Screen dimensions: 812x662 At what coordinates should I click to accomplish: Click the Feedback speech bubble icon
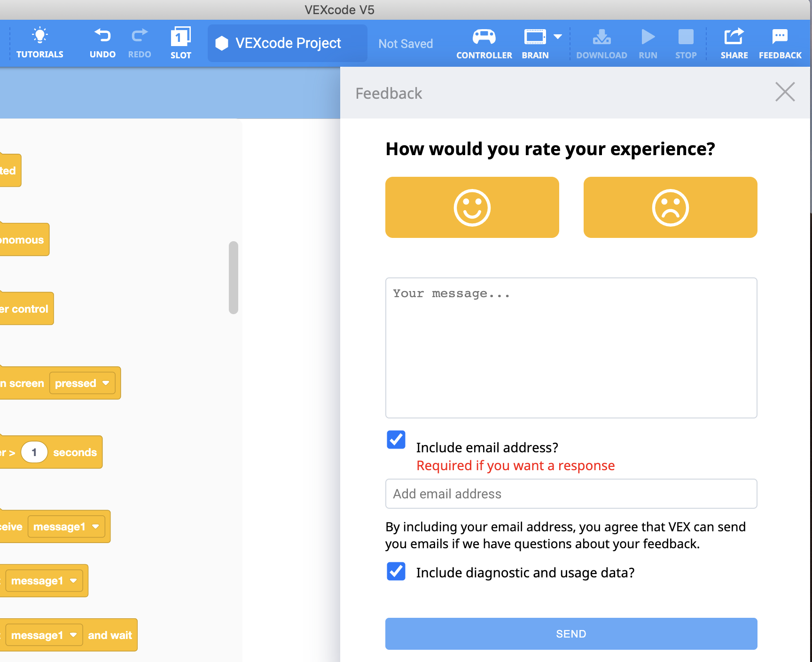coord(780,37)
